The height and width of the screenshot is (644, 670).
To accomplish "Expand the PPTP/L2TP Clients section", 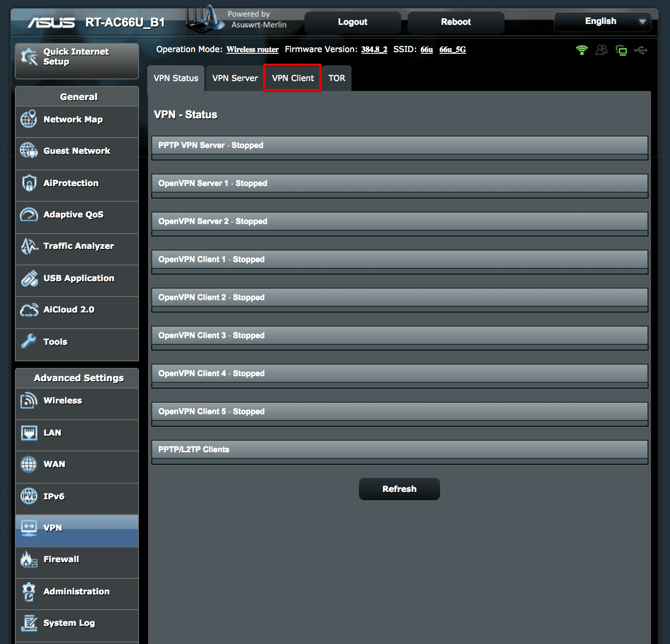I will 400,450.
